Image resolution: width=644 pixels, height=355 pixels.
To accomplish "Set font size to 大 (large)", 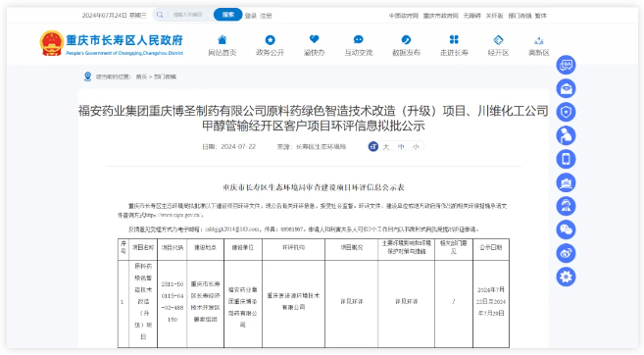I will click(x=385, y=147).
